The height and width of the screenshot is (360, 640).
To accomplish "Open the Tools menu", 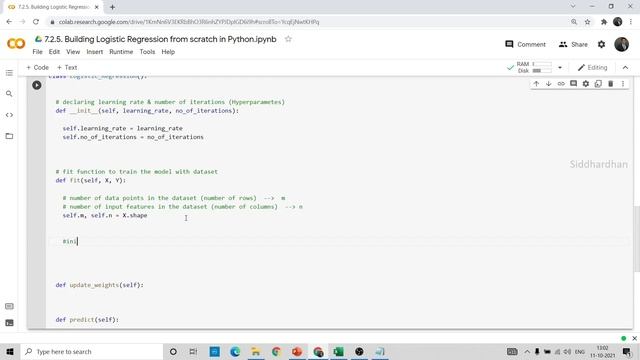I will (x=147, y=52).
